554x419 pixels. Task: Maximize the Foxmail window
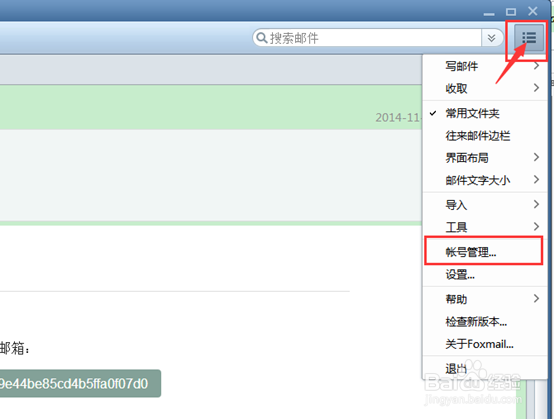(511, 12)
